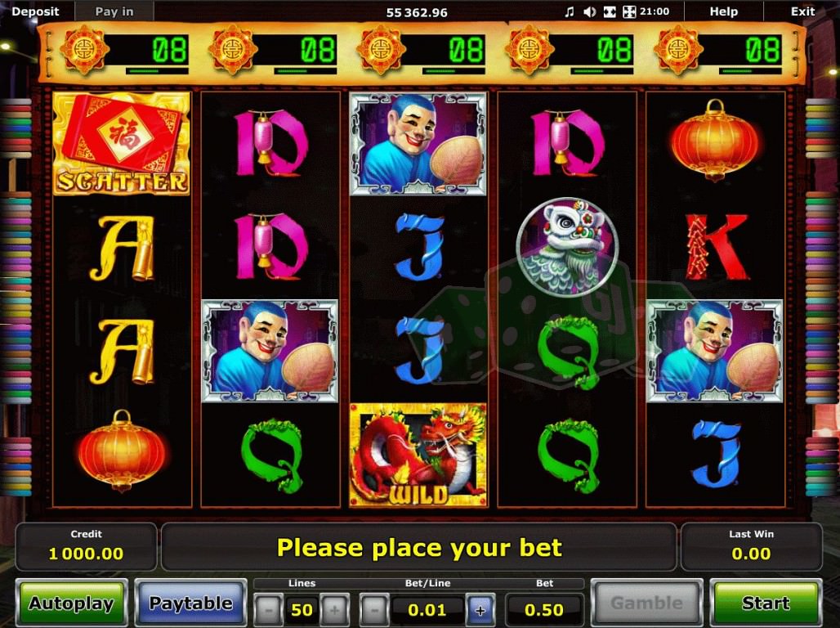
Task: Click the smiling man symbol on the third reel
Action: click(x=418, y=143)
